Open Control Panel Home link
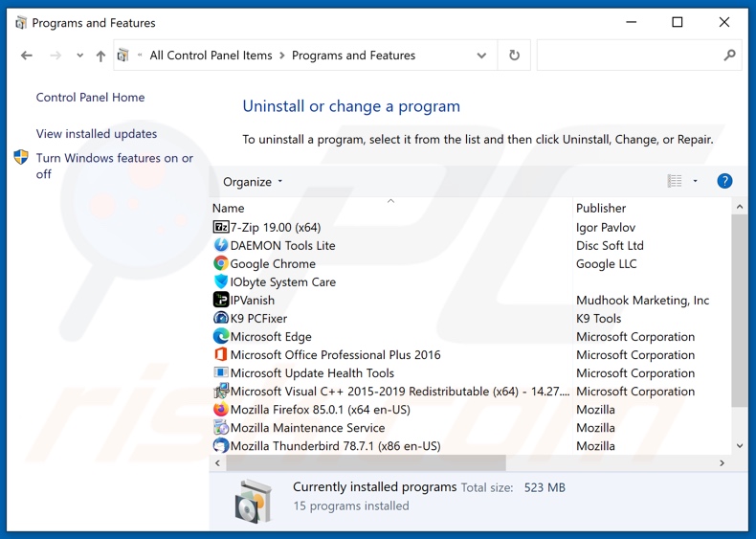The width and height of the screenshot is (756, 539). tap(90, 98)
